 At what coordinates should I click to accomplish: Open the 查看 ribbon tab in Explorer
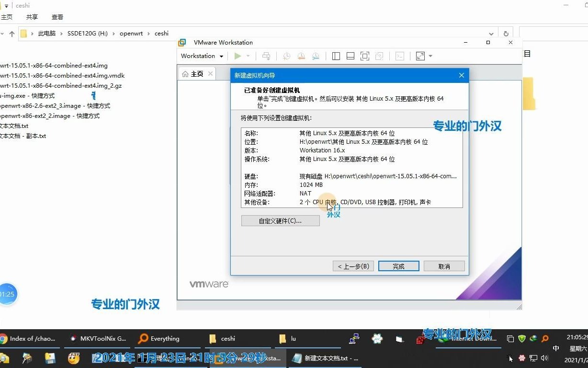click(57, 17)
